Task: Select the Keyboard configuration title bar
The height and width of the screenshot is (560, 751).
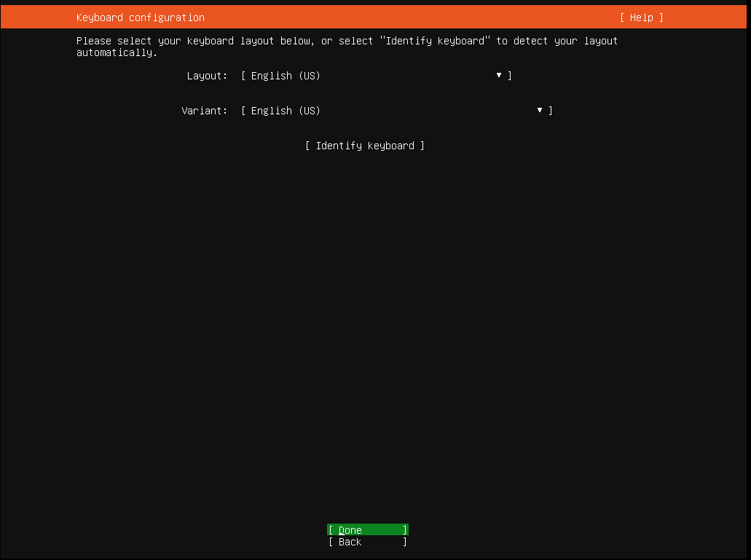Action: pos(138,17)
